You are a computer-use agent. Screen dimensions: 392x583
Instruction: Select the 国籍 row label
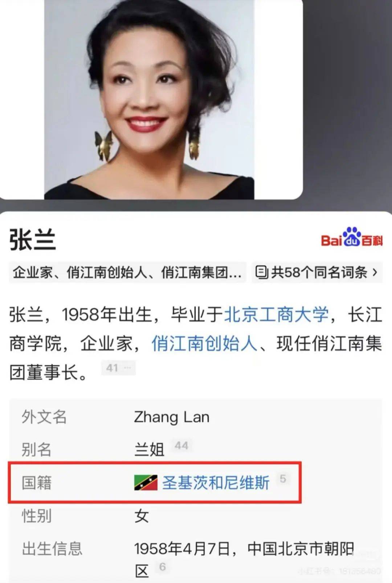click(x=37, y=483)
